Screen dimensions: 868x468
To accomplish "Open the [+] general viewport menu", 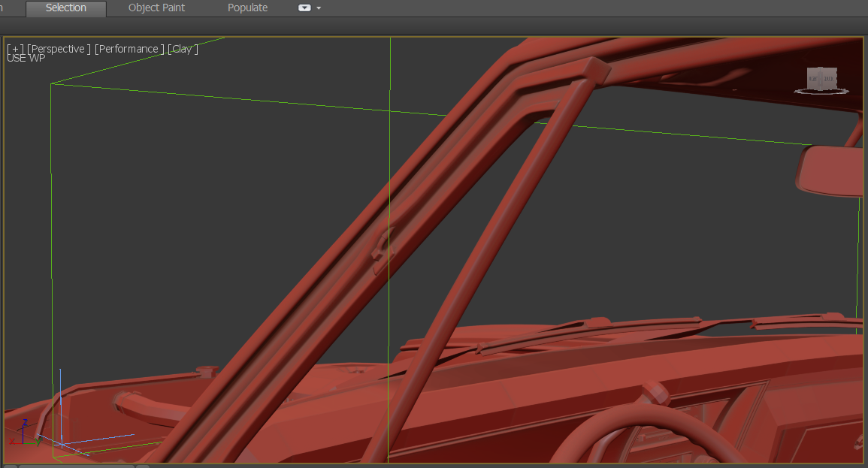I will 15,49.
